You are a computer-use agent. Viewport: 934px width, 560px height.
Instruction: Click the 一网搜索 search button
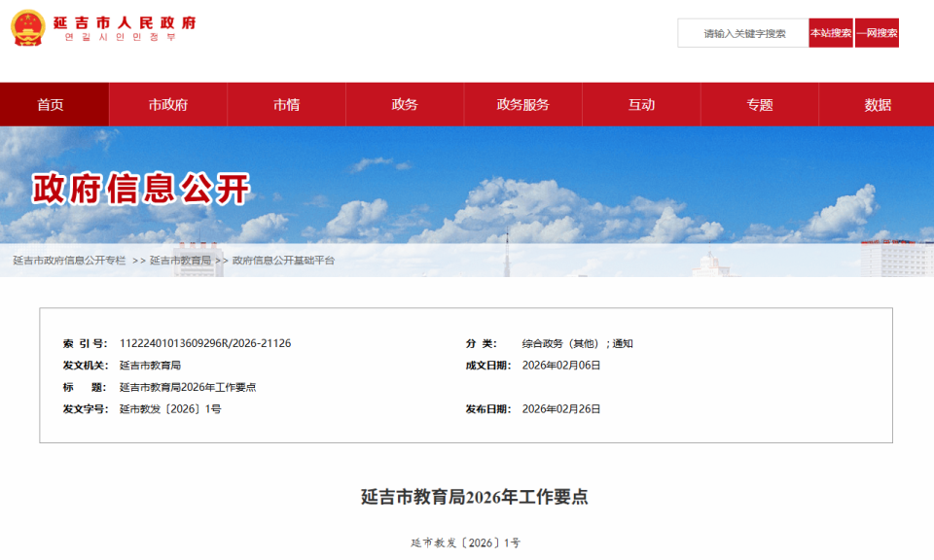click(878, 32)
